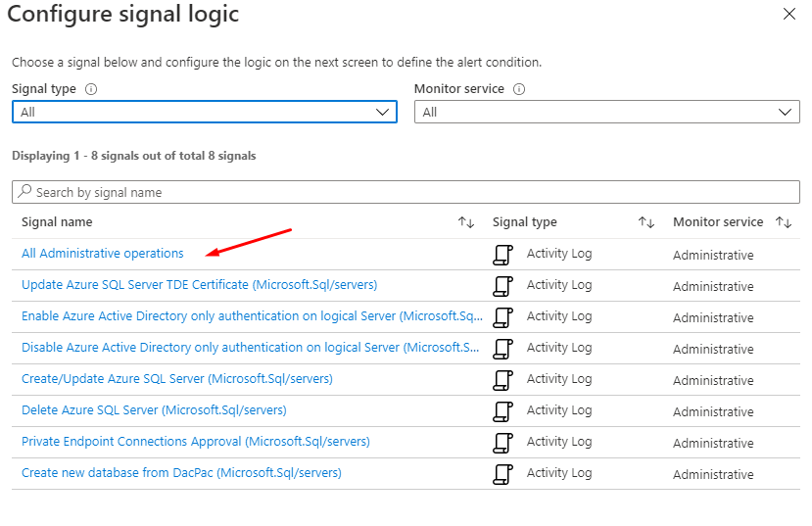Select Create/Update Azure SQL Server signal
The height and width of the screenshot is (526, 812).
[176, 379]
